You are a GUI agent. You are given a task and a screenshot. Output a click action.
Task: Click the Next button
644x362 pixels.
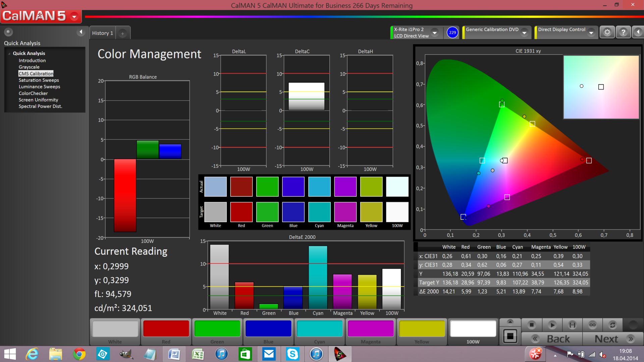[x=613, y=339]
